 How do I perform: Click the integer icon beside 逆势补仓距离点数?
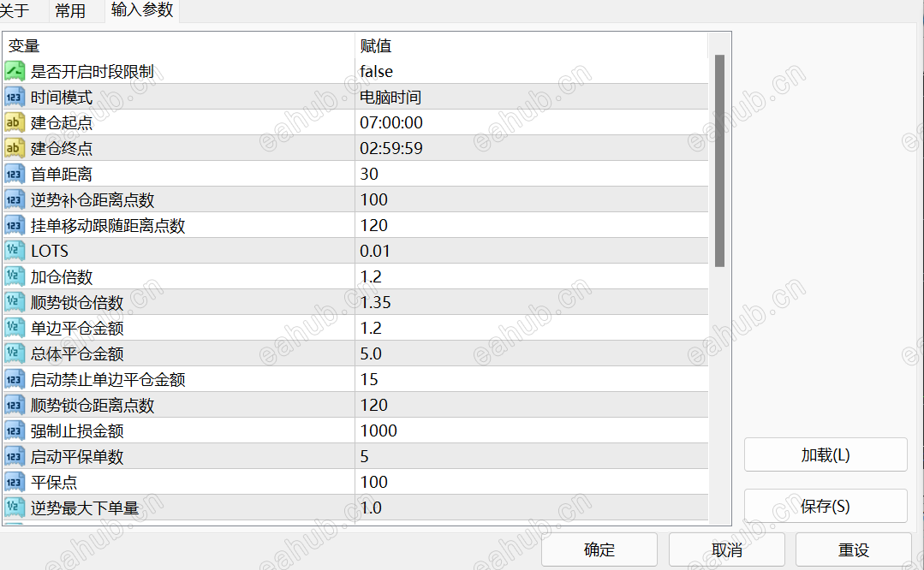pos(15,199)
